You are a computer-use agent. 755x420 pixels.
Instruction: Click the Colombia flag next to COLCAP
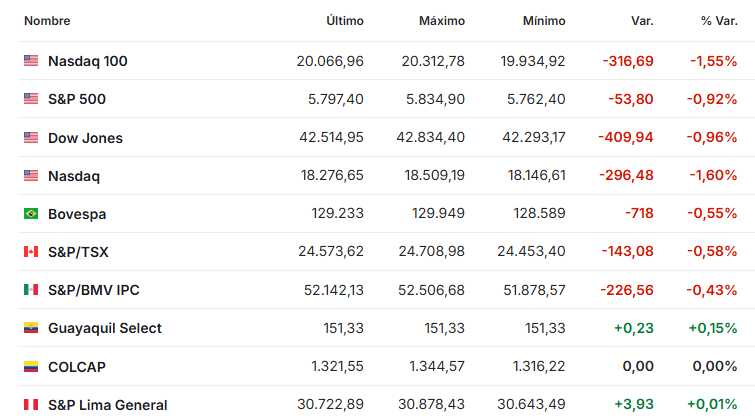point(31,367)
